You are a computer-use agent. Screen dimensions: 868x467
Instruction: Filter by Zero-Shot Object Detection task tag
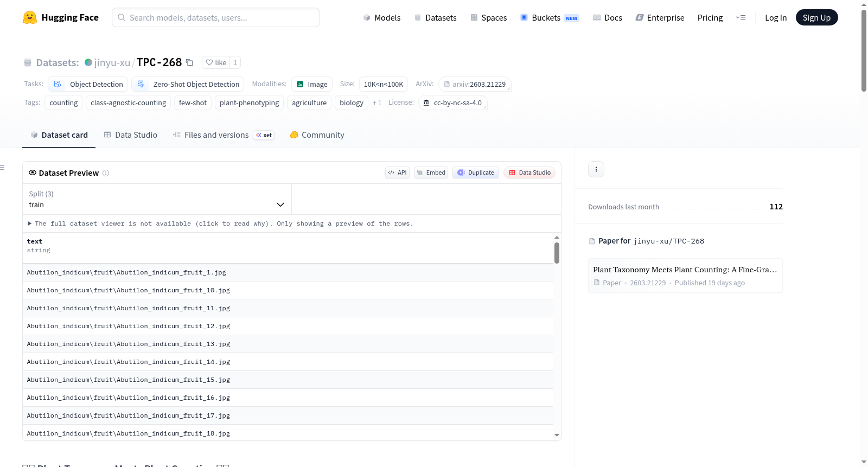(x=188, y=84)
